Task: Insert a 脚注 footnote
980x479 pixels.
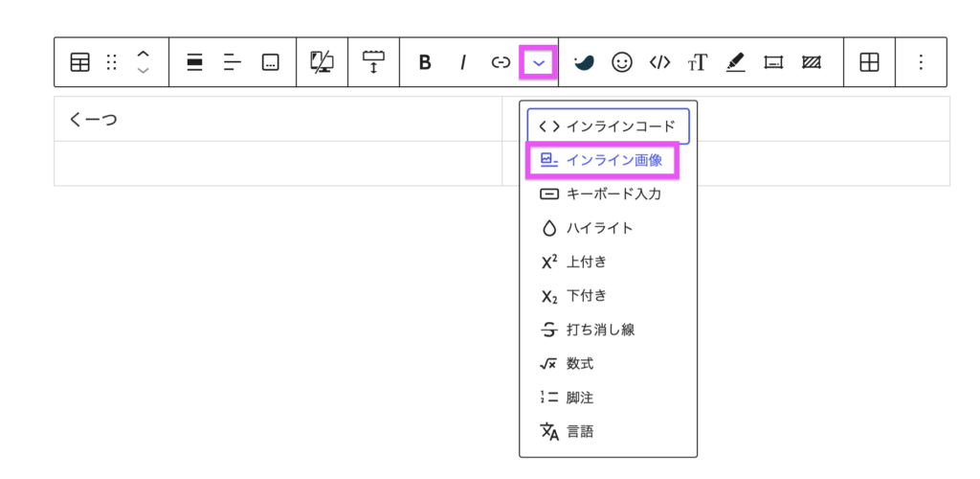Action: point(608,398)
